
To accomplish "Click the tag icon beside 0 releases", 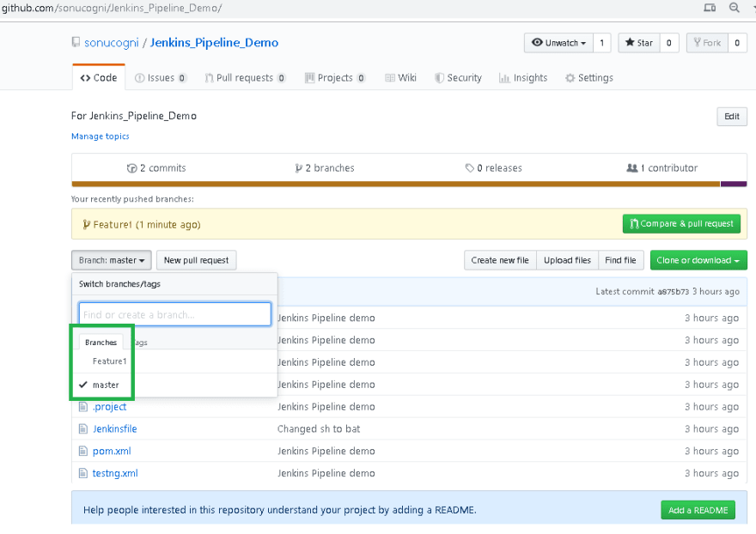I will [470, 168].
